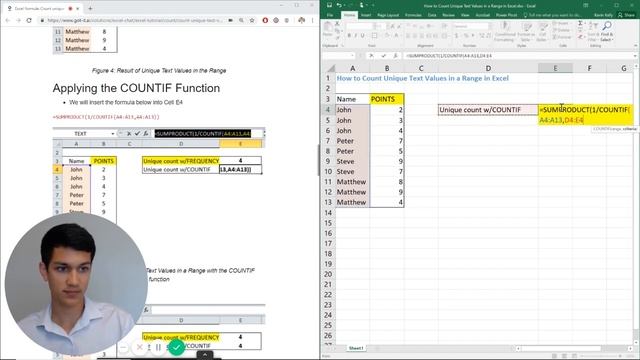Image resolution: width=640 pixels, height=360 pixels.
Task: Click the POINTS header cell in Excel
Action: (387, 99)
